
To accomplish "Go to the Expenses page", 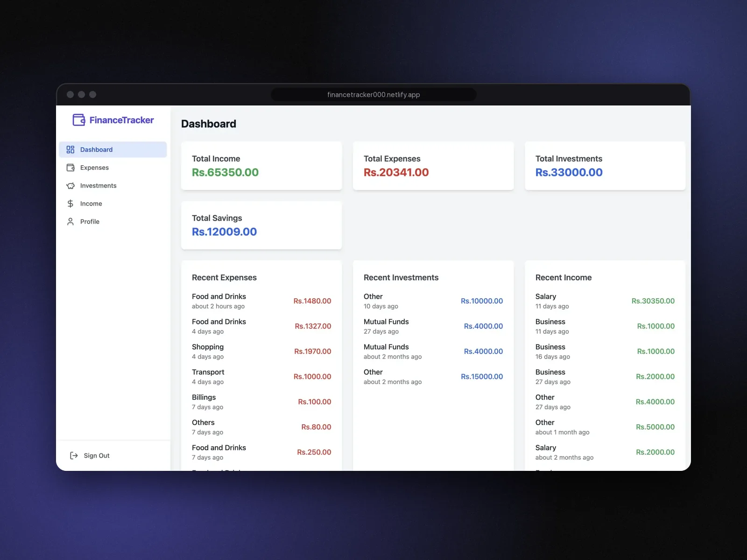I will (x=113, y=168).
